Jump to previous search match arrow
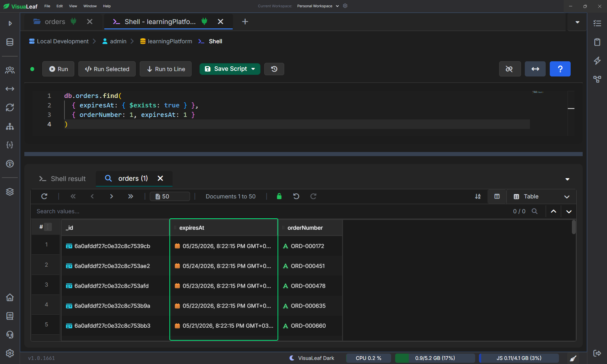 tap(553, 211)
